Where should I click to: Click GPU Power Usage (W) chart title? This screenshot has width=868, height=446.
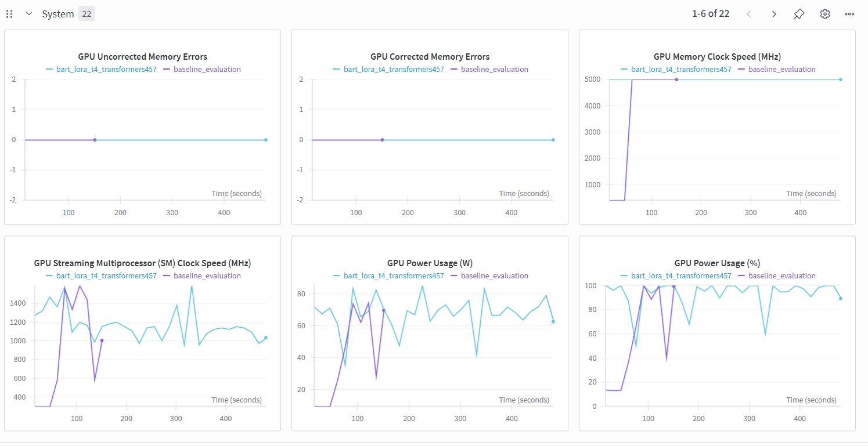click(x=430, y=263)
